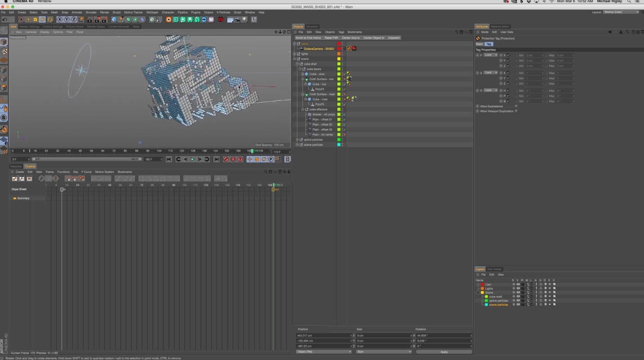Click the Plain - offset 01 effector icon

[x=310, y=120]
